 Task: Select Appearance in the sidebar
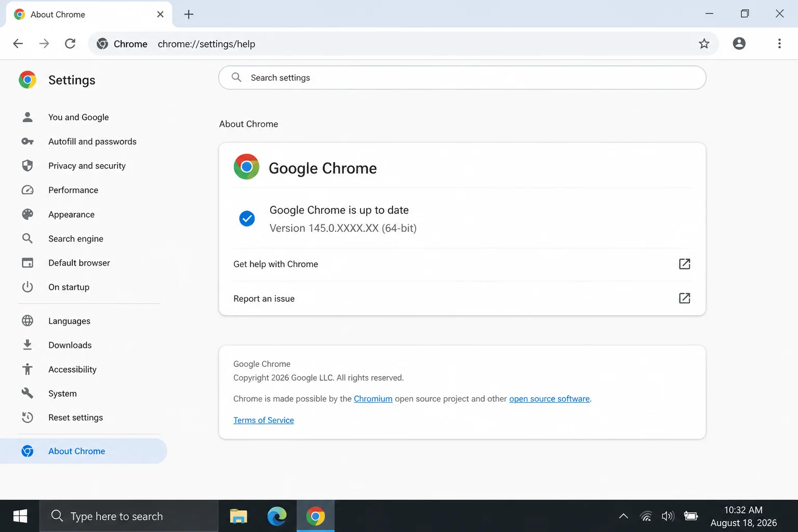coord(71,215)
